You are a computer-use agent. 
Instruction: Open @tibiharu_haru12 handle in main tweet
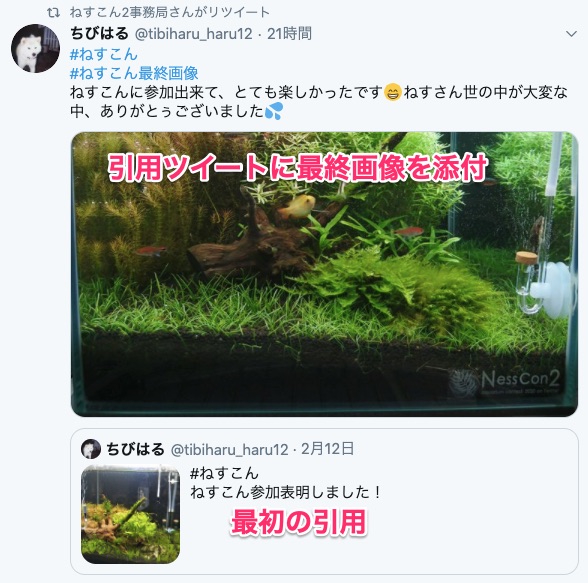(194, 34)
